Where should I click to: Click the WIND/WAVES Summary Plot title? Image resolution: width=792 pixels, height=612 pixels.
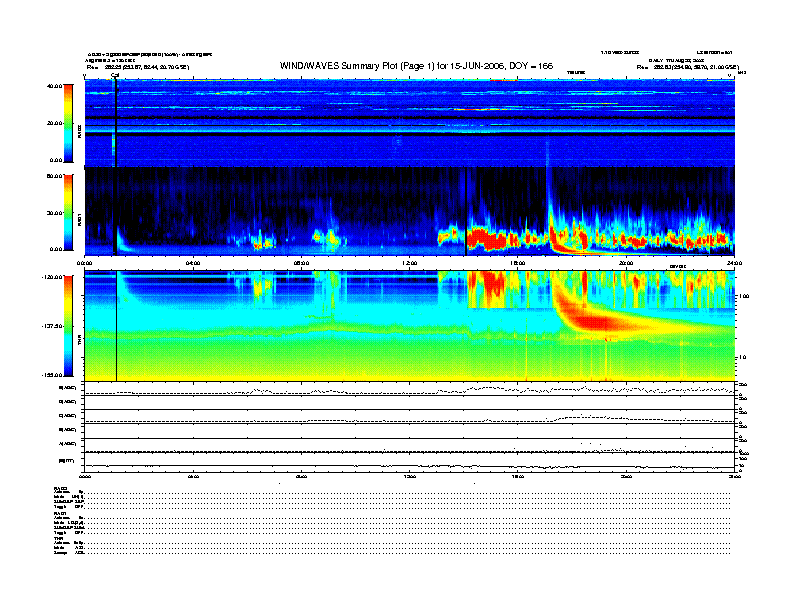tap(416, 66)
